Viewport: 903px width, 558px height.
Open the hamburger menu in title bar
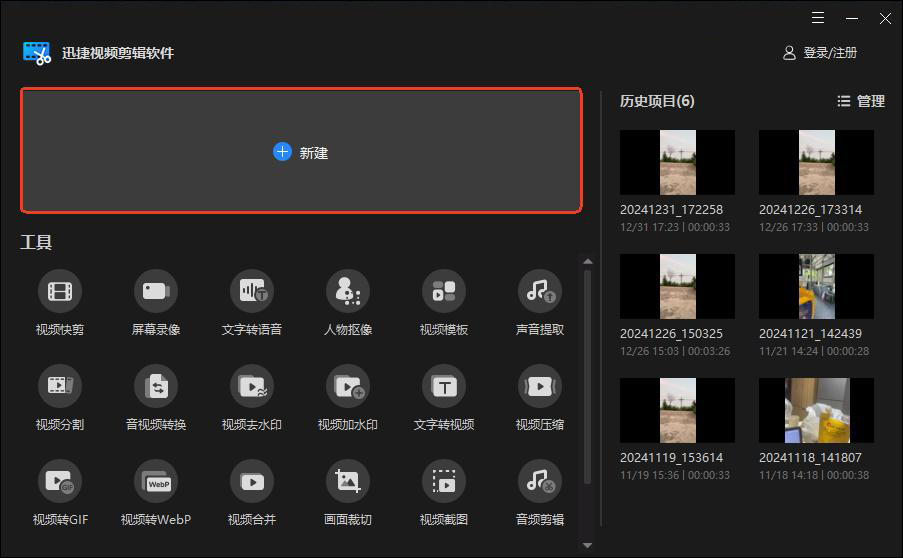point(818,18)
